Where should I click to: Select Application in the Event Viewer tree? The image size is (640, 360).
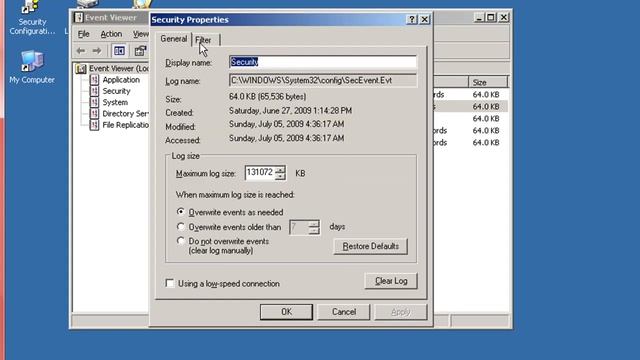pyautogui.click(x=121, y=80)
